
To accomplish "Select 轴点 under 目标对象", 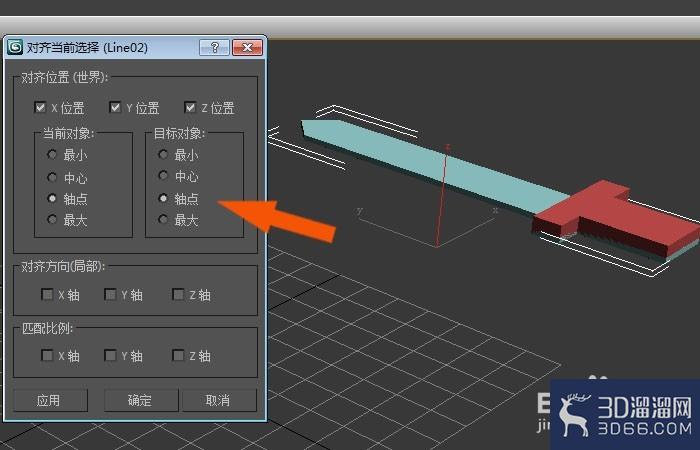I will tap(163, 198).
